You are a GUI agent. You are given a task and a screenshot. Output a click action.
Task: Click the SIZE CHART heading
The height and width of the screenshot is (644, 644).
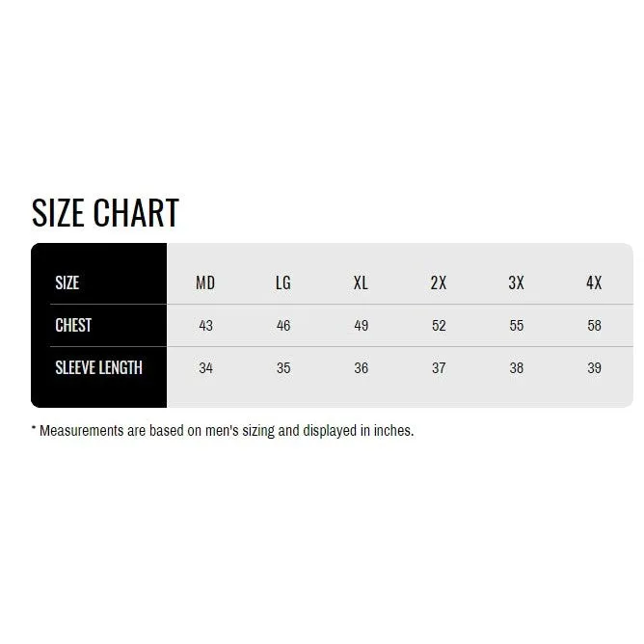[x=105, y=212]
